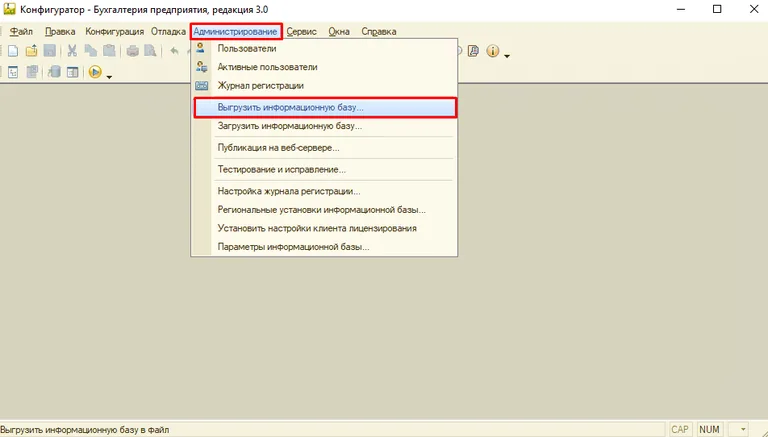768x437 pixels.
Task: Open Активные пользователи from the Administration menu
Action: 267,67
